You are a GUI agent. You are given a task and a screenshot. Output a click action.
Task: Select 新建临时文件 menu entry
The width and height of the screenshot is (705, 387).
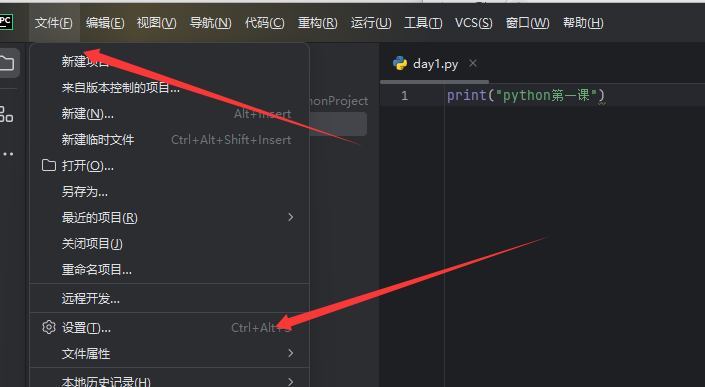(x=170, y=140)
